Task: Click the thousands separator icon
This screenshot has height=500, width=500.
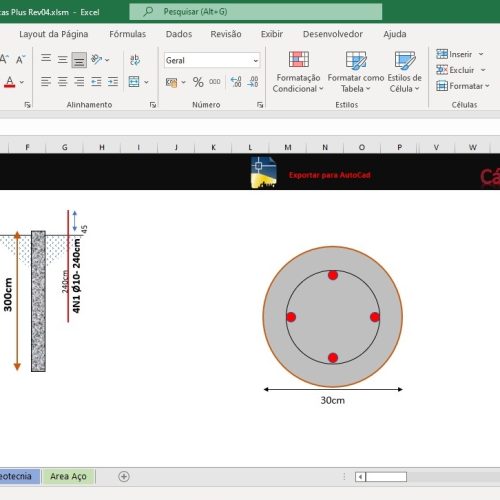Action: pos(215,82)
